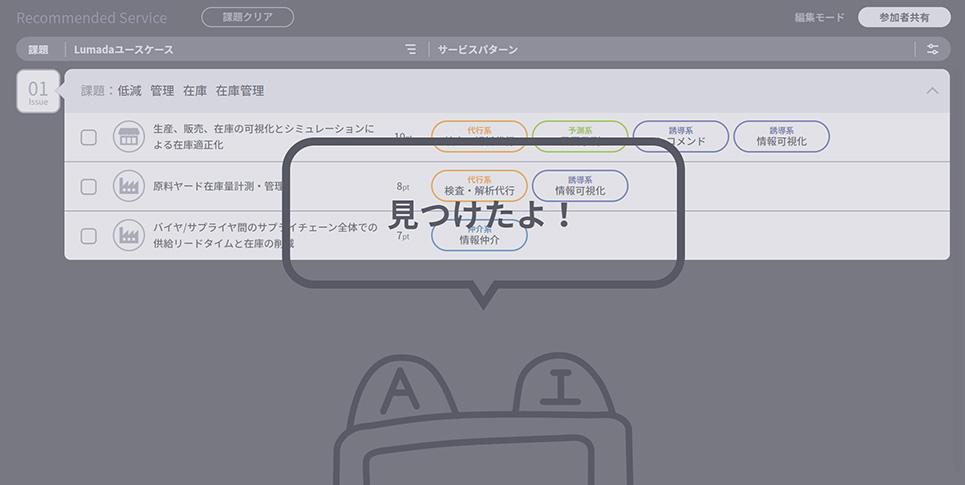Select the 01 Issue badge

(x=38, y=92)
